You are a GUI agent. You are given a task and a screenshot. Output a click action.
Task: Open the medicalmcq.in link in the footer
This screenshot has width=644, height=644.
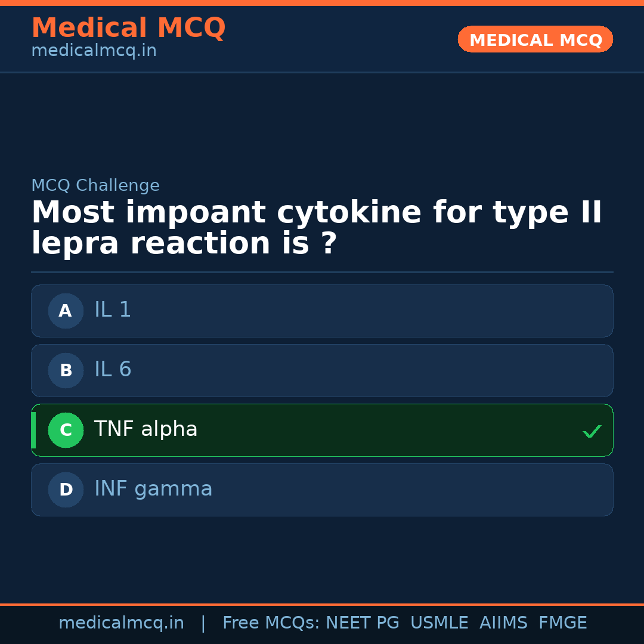[121, 623]
